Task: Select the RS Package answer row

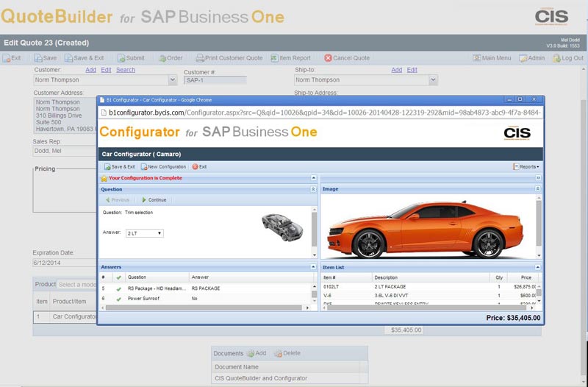Action: (207, 288)
